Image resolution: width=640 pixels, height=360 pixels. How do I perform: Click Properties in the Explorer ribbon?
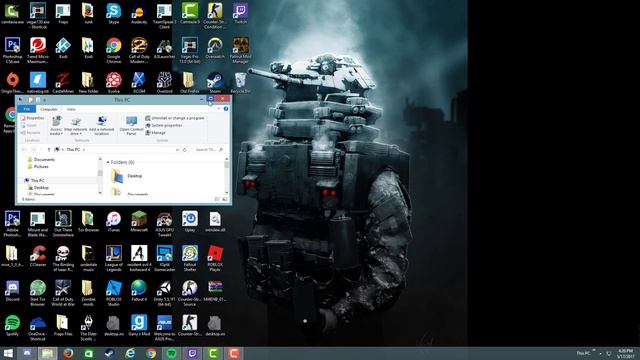32,118
